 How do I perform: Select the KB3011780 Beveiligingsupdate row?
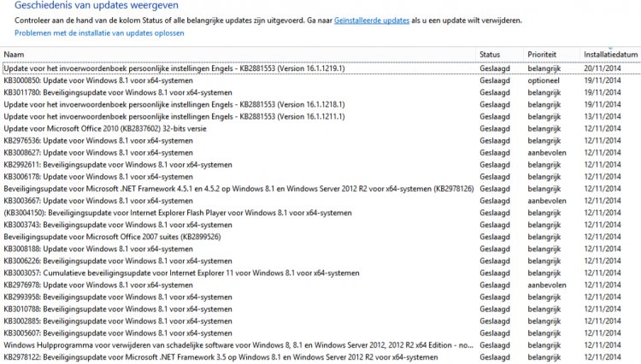click(320, 92)
